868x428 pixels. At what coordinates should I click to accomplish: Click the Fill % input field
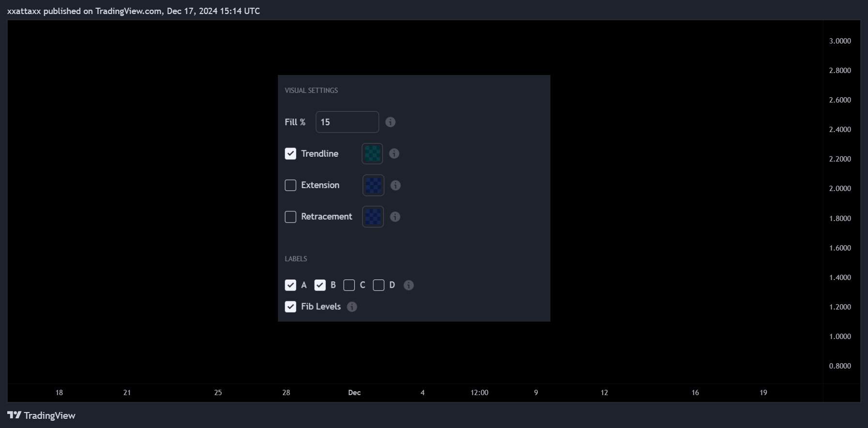[x=347, y=122]
